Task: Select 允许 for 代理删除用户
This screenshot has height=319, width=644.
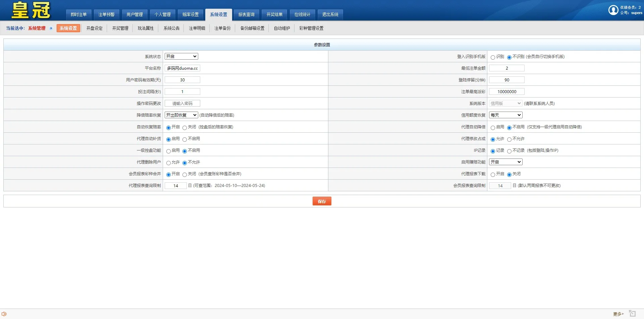Action: tap(168, 163)
